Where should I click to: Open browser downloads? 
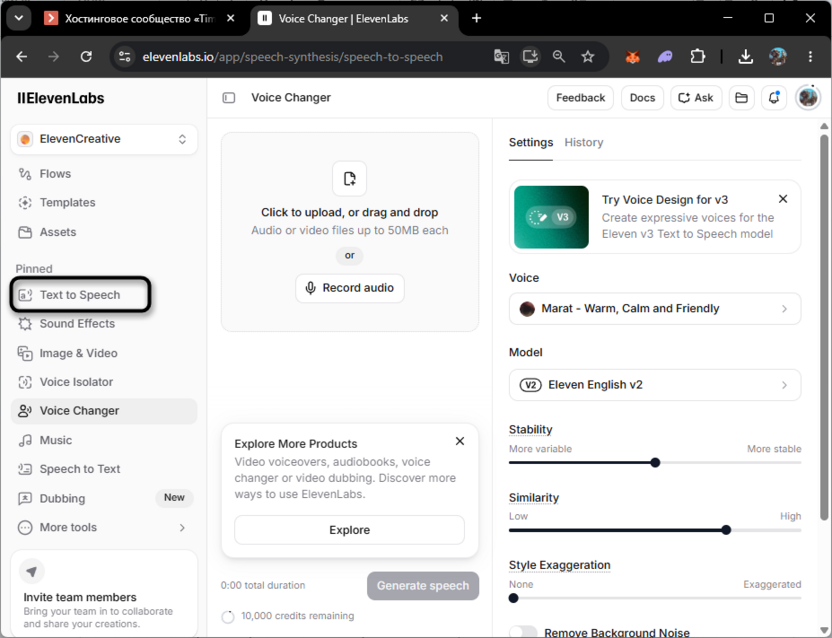click(x=746, y=56)
